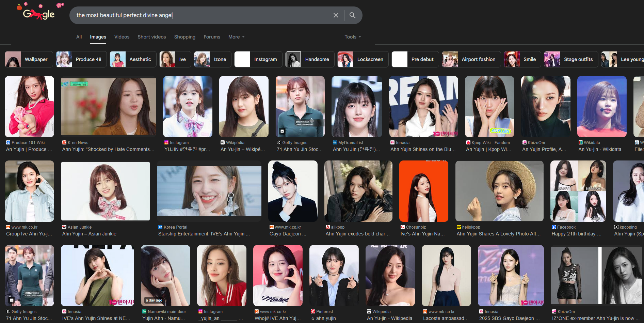Click the Pinterest source favicon
Image resolution: width=644 pixels, height=323 pixels.
(313, 311)
